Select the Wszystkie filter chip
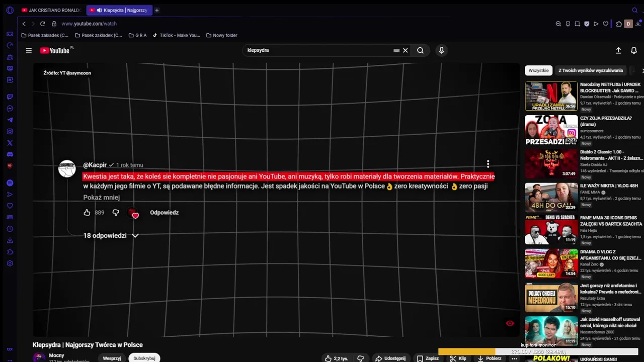The height and width of the screenshot is (362, 644). coord(538,70)
